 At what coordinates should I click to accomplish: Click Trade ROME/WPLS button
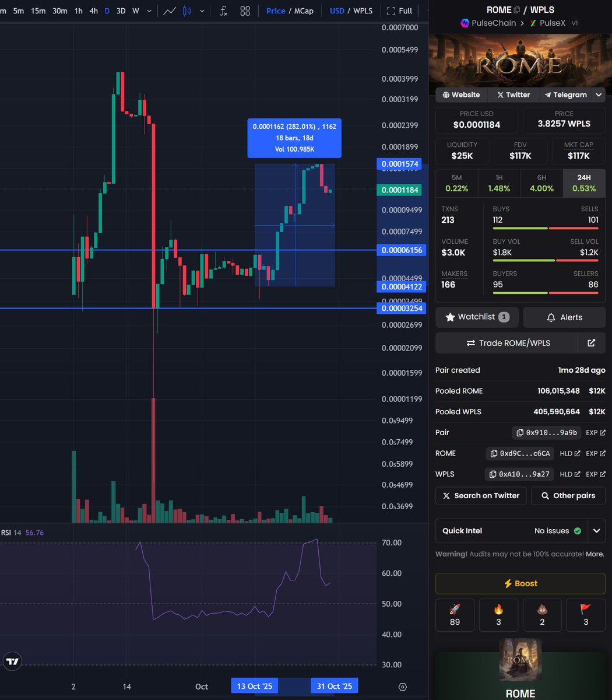(x=507, y=343)
